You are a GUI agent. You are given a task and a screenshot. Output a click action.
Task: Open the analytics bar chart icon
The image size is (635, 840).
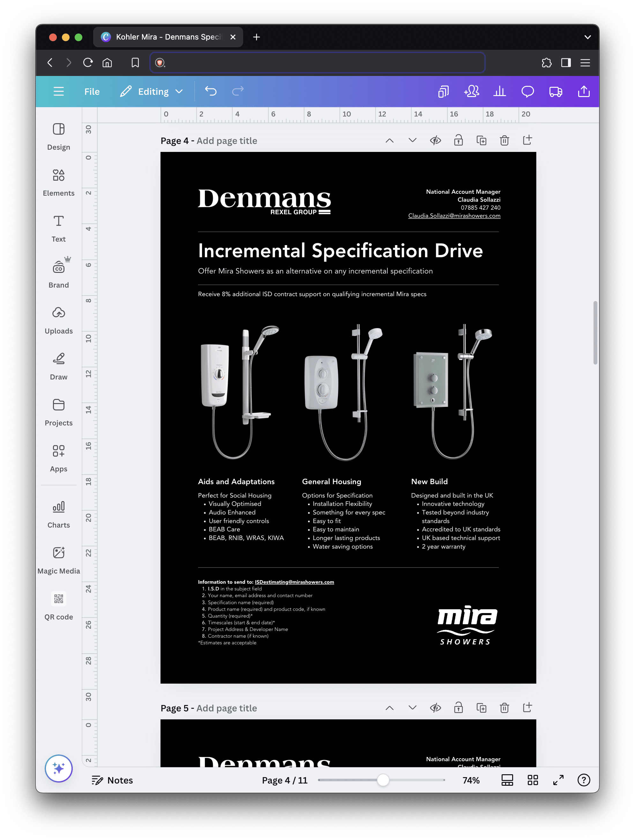tap(499, 92)
